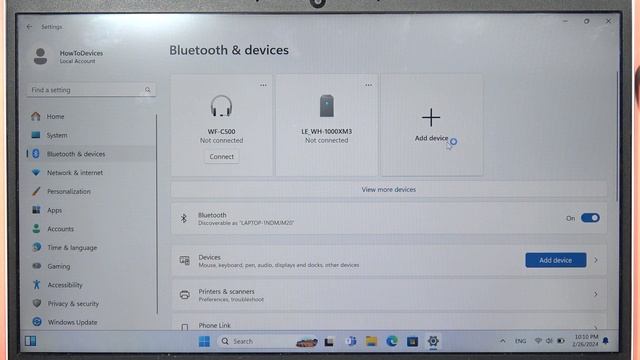Viewport: 640px width, 360px height.
Task: Click the Settings gear on the taskbar
Action: 433,341
